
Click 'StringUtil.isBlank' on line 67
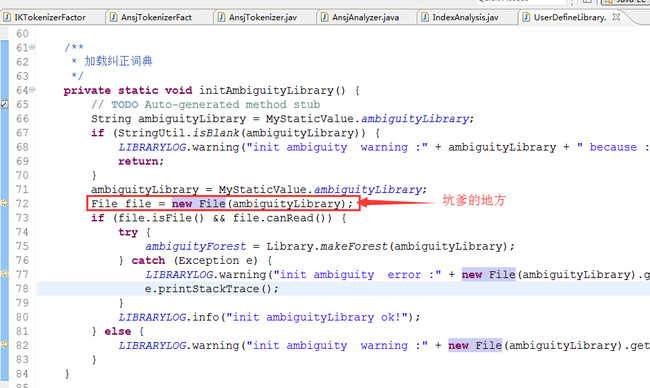pyautogui.click(x=179, y=133)
